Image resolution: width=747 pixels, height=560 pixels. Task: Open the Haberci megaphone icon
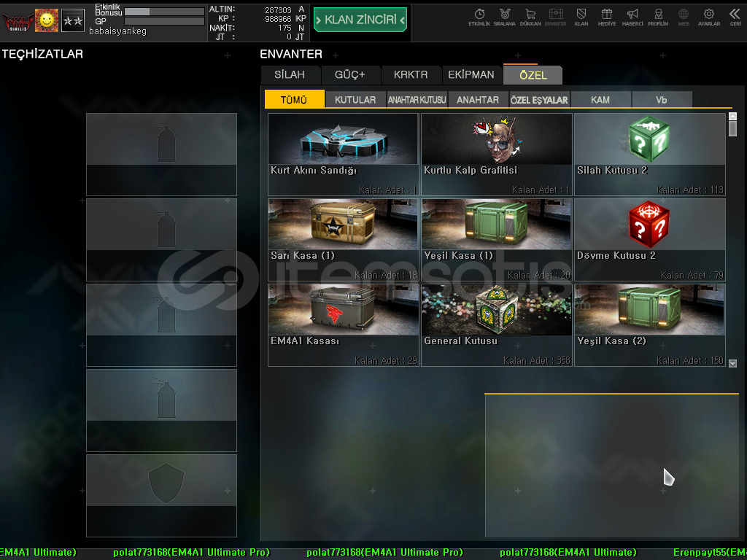632,17
